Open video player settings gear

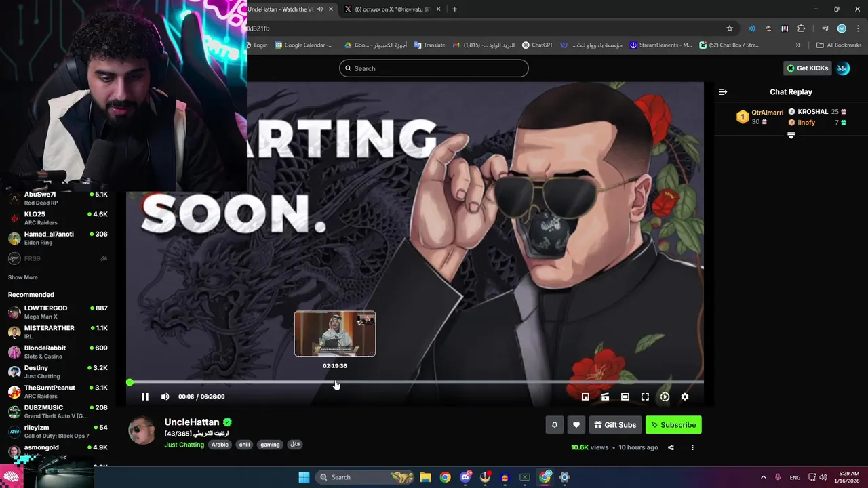(x=684, y=396)
